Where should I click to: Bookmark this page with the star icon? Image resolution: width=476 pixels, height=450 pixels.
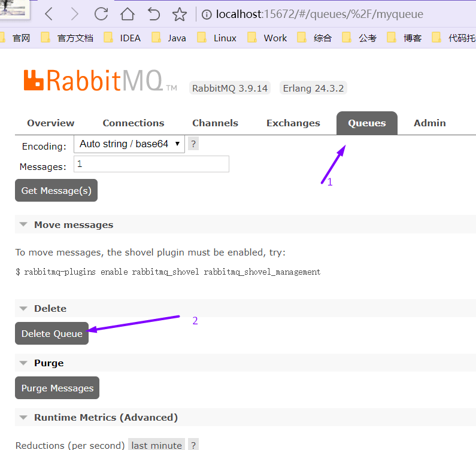(180, 14)
